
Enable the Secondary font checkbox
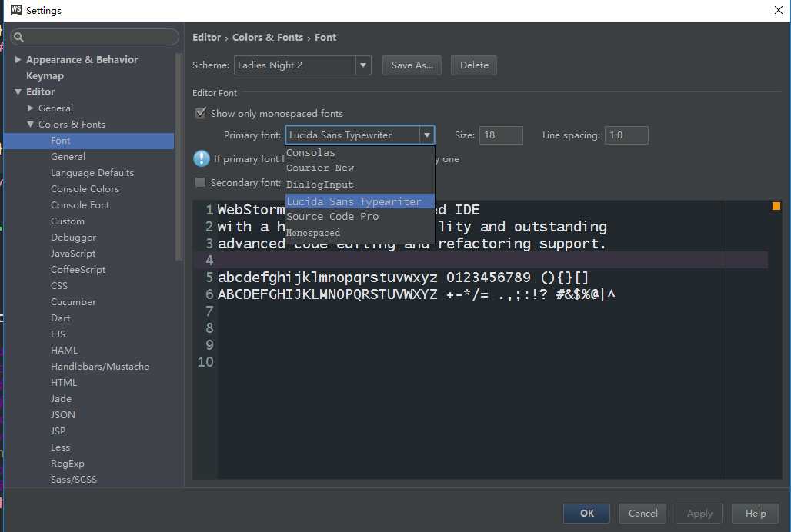tap(200, 182)
